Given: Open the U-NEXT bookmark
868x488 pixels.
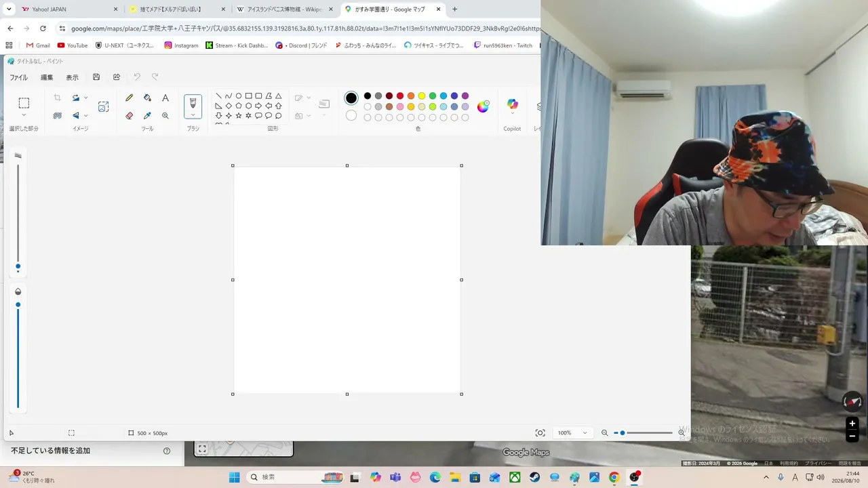Looking at the screenshot, I should point(124,45).
